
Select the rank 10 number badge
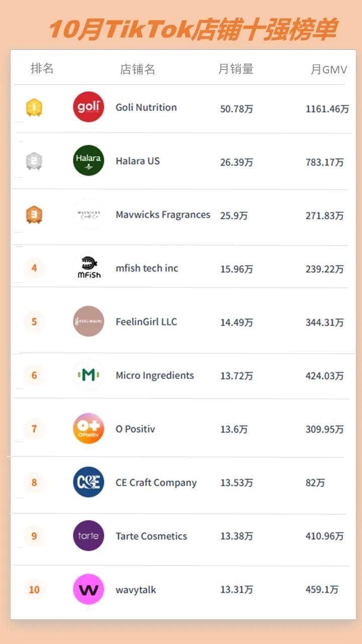(x=34, y=589)
